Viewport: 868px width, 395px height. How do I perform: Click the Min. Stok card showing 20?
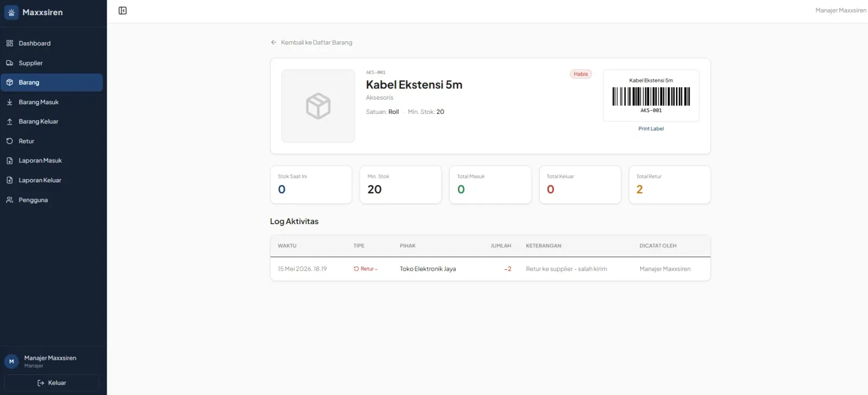(400, 185)
